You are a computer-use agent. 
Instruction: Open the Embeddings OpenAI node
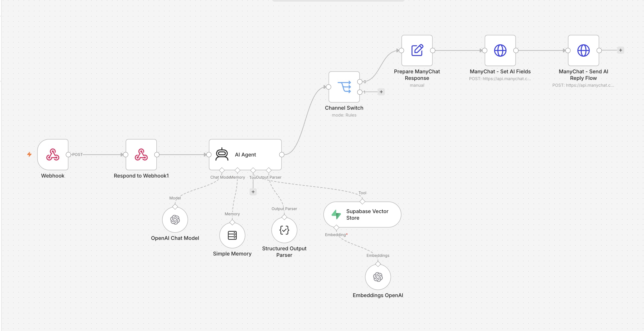378,277
